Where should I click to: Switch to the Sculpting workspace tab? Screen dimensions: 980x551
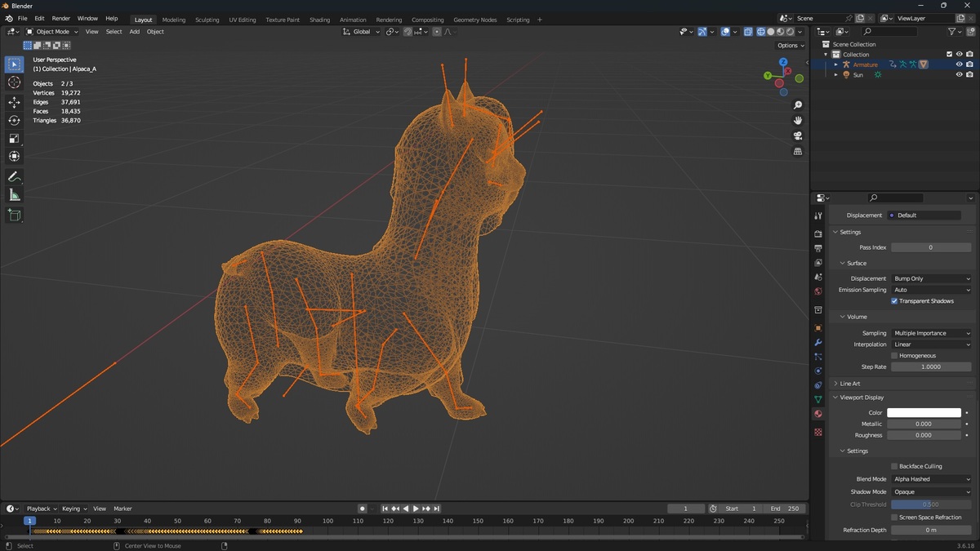click(x=207, y=20)
